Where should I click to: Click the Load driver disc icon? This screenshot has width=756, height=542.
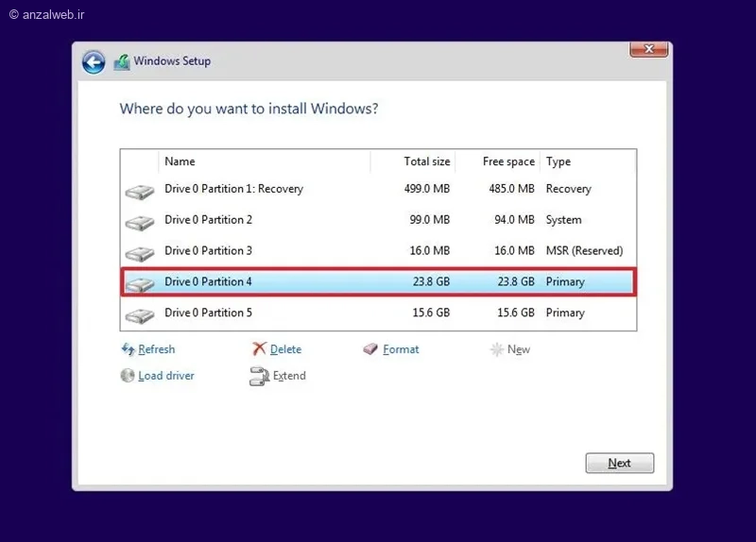[128, 375]
